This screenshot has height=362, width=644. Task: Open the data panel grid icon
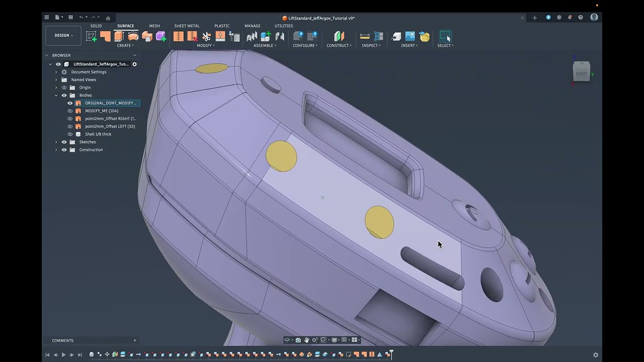[x=47, y=18]
